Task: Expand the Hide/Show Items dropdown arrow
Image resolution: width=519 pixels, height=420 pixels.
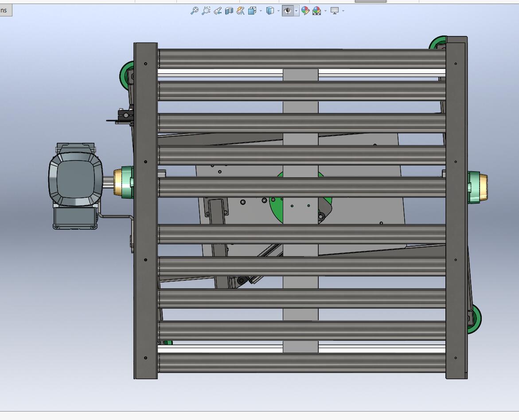Action: [x=296, y=11]
